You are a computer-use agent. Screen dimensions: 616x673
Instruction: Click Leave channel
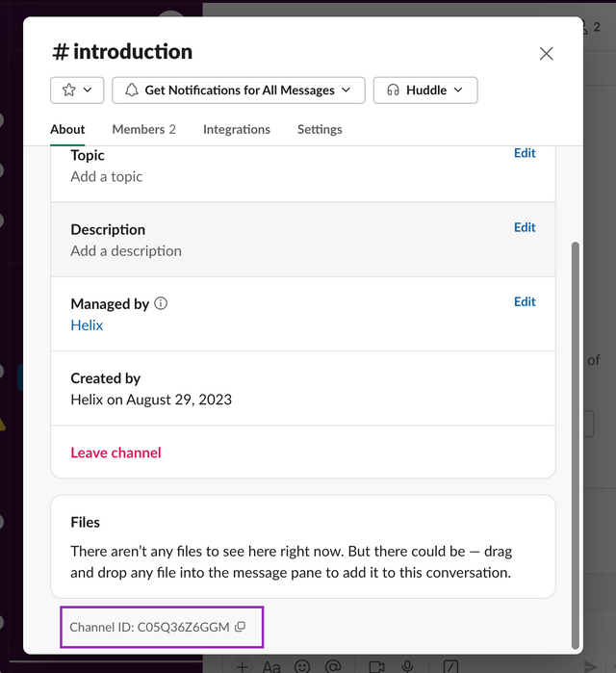115,453
